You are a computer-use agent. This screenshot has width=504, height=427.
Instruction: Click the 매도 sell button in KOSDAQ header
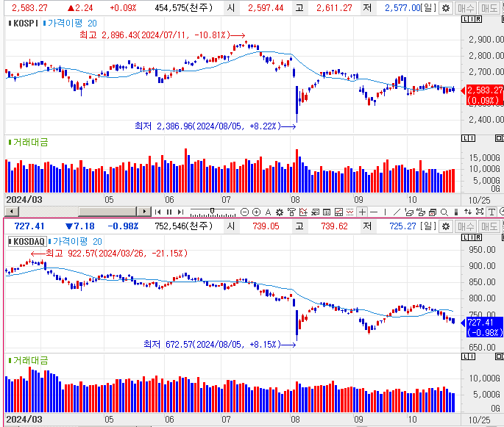tap(489, 226)
